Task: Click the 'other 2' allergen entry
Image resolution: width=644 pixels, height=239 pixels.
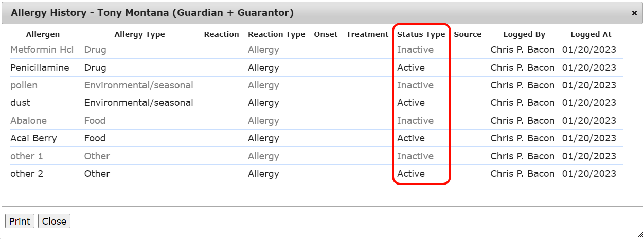Action: (x=27, y=174)
